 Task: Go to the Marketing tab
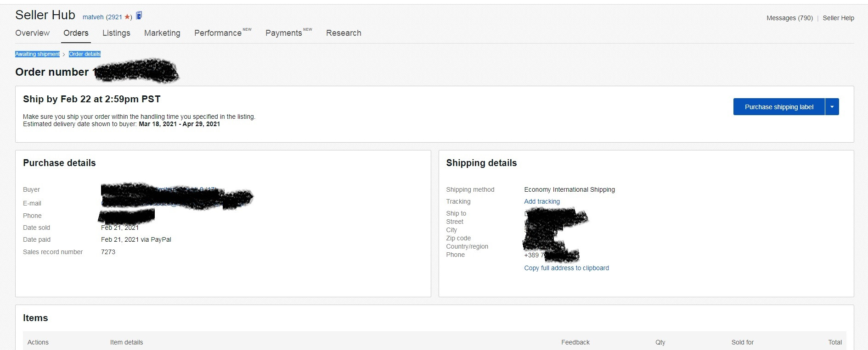tap(162, 33)
